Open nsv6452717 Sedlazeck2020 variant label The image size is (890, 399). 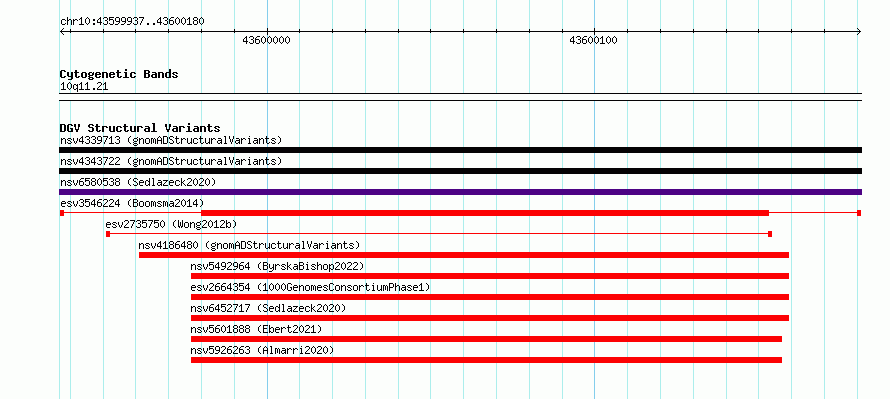coord(268,308)
